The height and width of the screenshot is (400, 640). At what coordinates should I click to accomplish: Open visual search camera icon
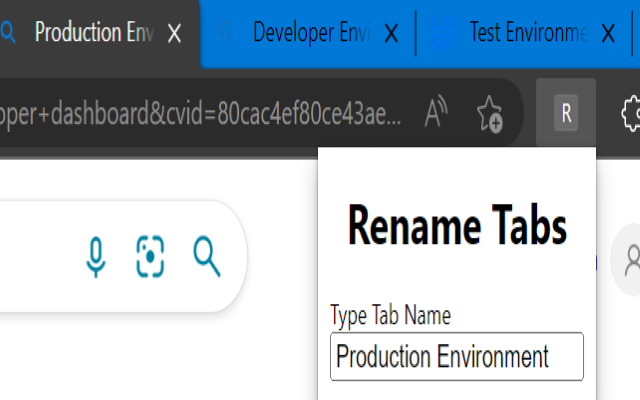pyautogui.click(x=150, y=257)
